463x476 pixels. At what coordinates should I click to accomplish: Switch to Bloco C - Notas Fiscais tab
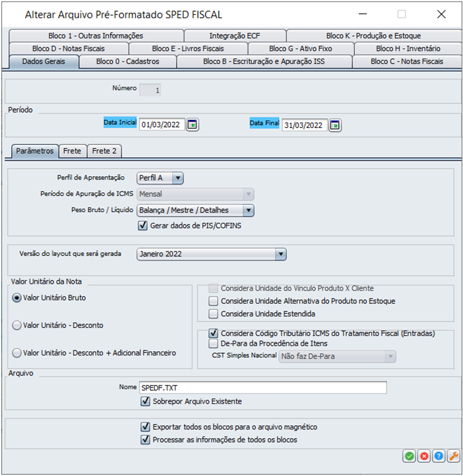point(407,61)
